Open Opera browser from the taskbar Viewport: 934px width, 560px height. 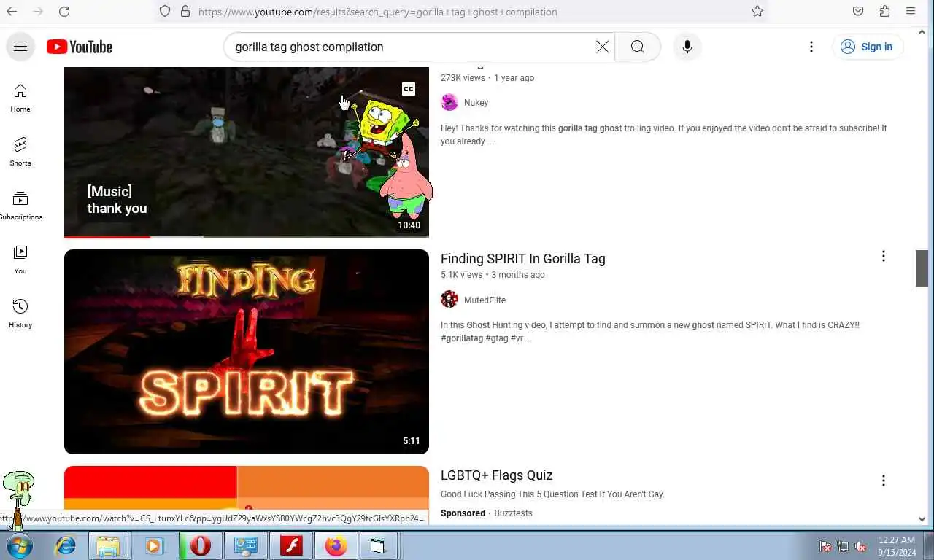pyautogui.click(x=200, y=545)
